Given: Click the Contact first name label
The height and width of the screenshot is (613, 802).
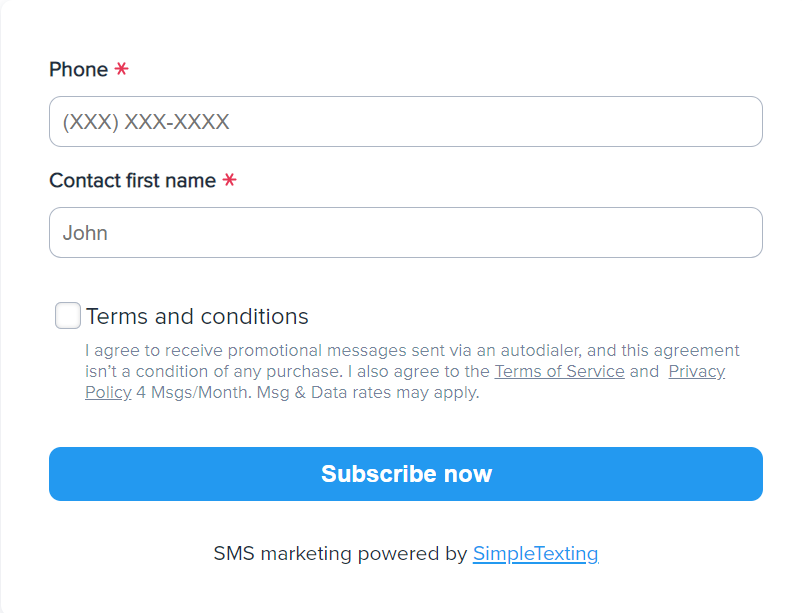Looking at the screenshot, I should click(x=132, y=181).
